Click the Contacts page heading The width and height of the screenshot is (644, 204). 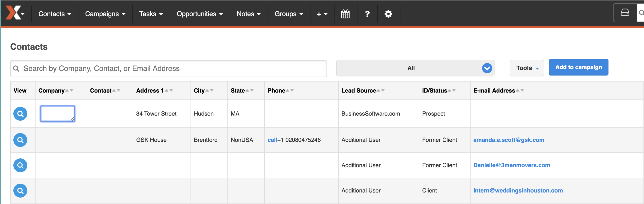[29, 47]
